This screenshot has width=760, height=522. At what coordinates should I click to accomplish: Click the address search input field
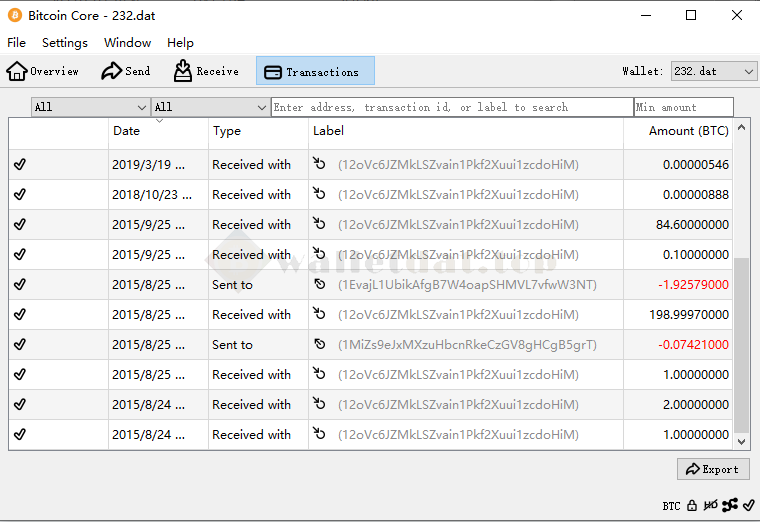(451, 107)
